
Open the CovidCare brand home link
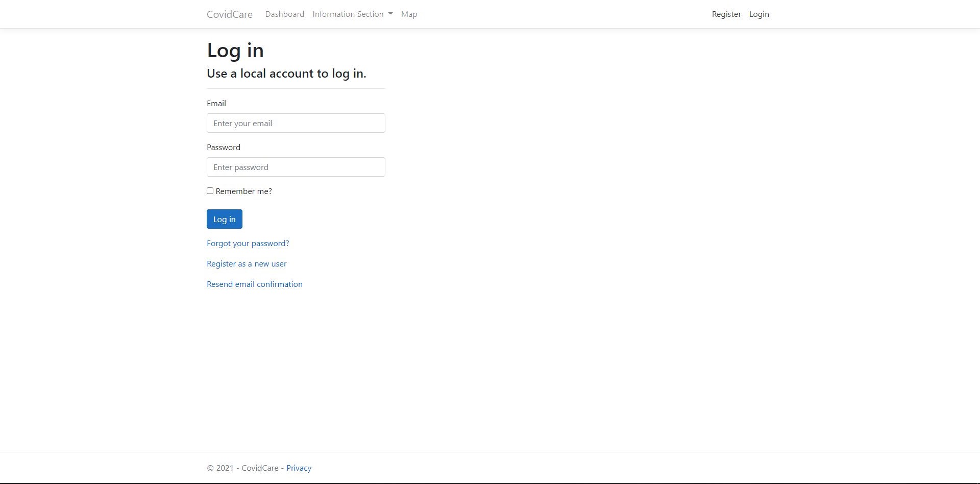coord(230,14)
